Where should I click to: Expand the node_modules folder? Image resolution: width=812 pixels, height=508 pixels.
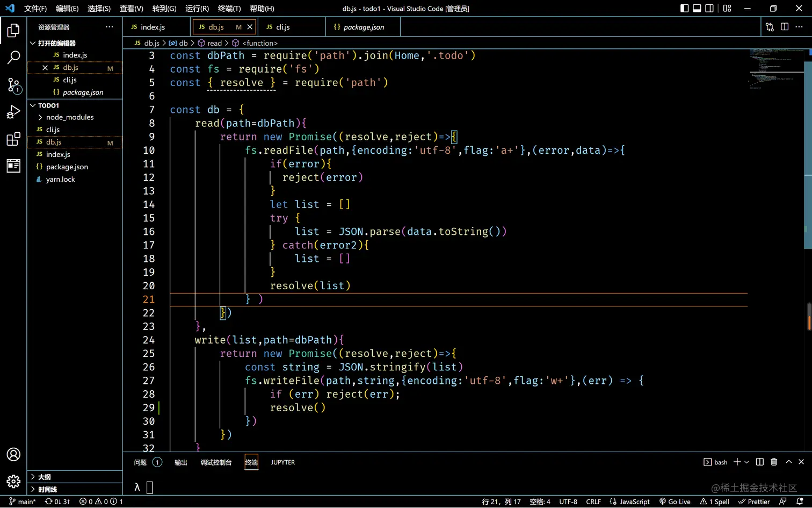click(75, 117)
